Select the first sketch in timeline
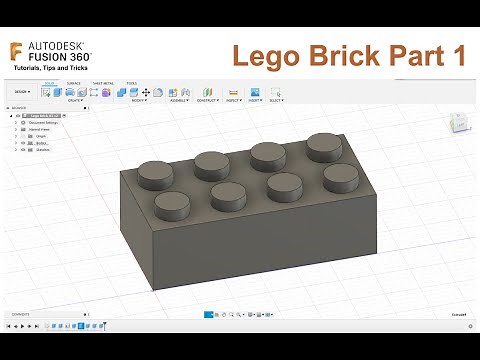This screenshot has height=360, width=480. pos(47,326)
